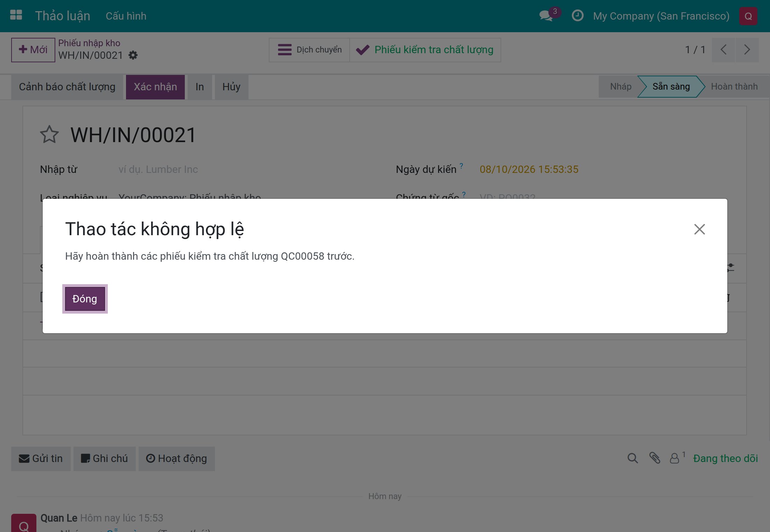Select the Nháp status stage

pos(621,86)
